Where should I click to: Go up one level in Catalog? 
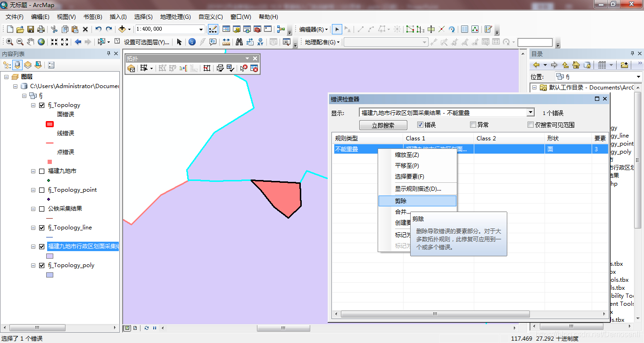pyautogui.click(x=565, y=65)
